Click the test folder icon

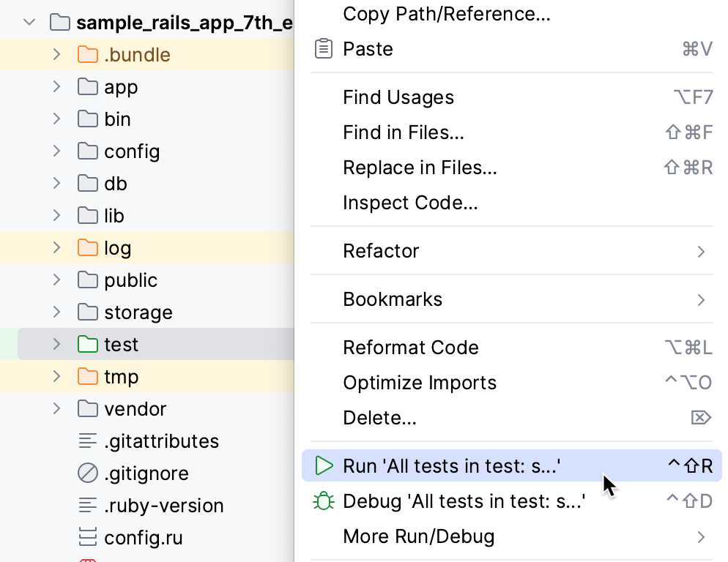coord(86,344)
